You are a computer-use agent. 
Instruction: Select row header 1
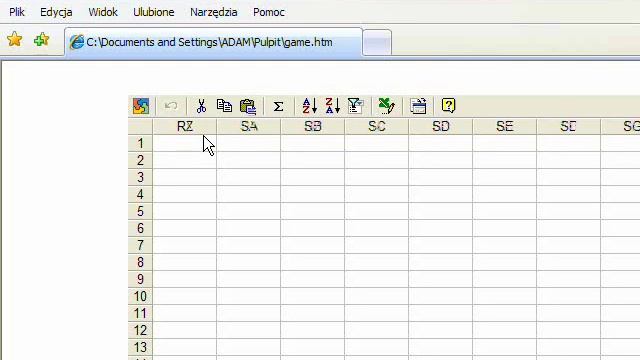(140, 143)
